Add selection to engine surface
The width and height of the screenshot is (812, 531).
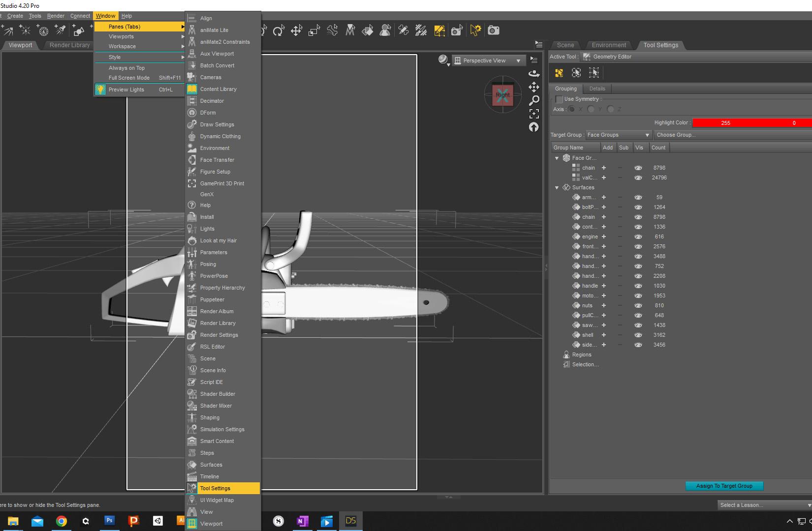tap(604, 236)
